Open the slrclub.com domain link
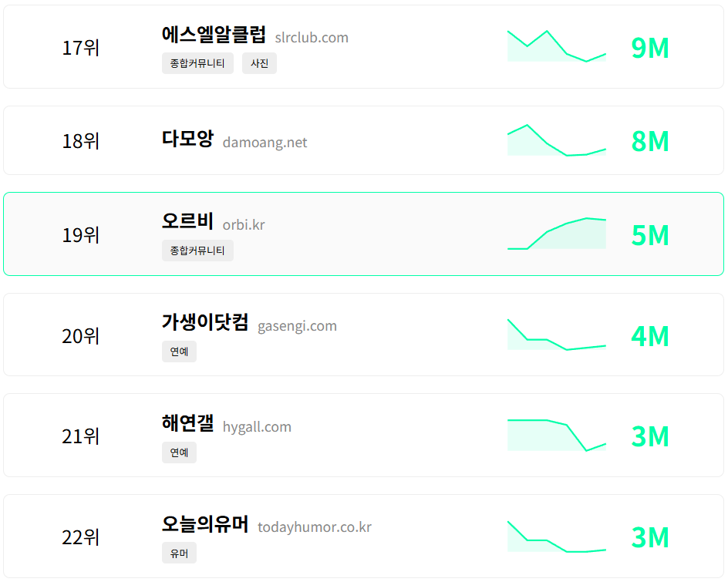The height and width of the screenshot is (582, 728). 312,37
